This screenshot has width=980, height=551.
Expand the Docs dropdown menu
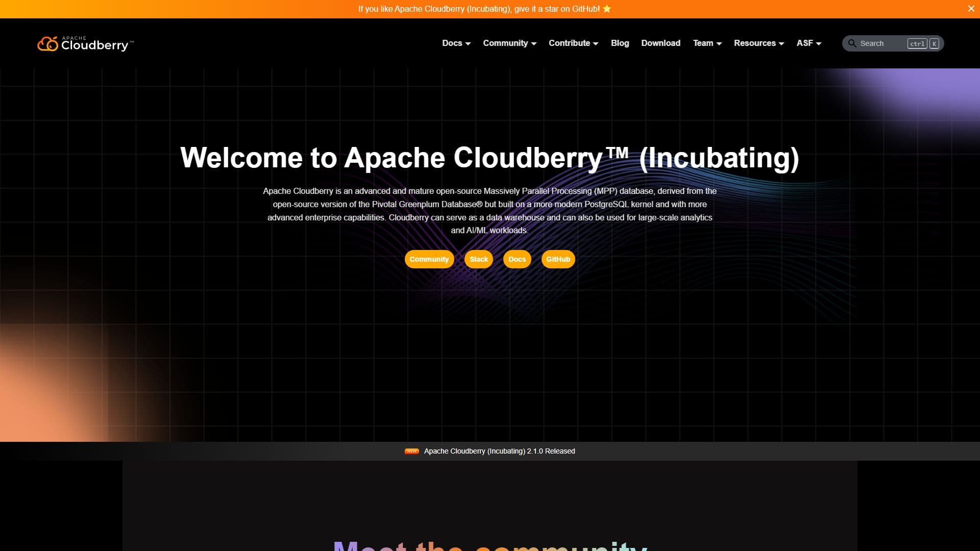click(x=456, y=43)
